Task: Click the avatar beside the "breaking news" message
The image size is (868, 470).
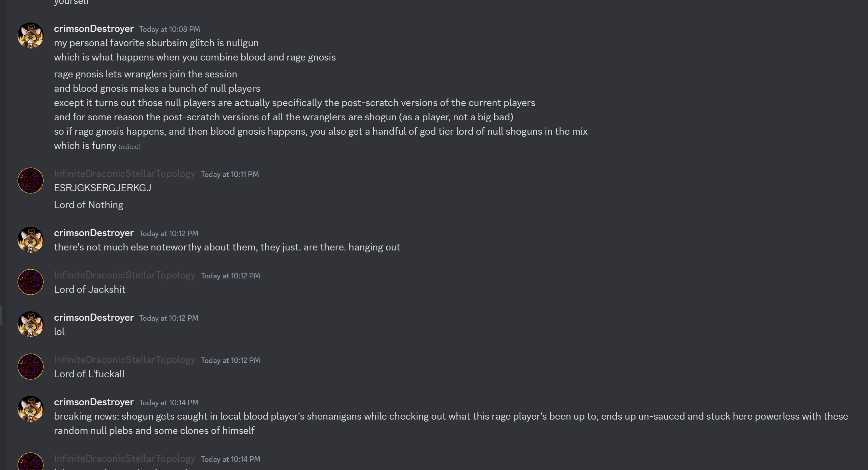Action: [30, 409]
